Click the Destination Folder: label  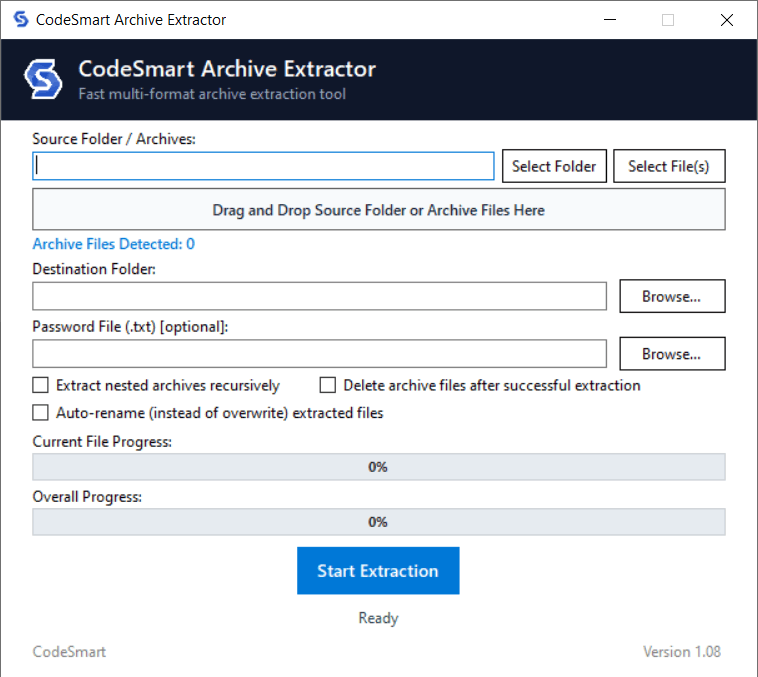pos(94,269)
